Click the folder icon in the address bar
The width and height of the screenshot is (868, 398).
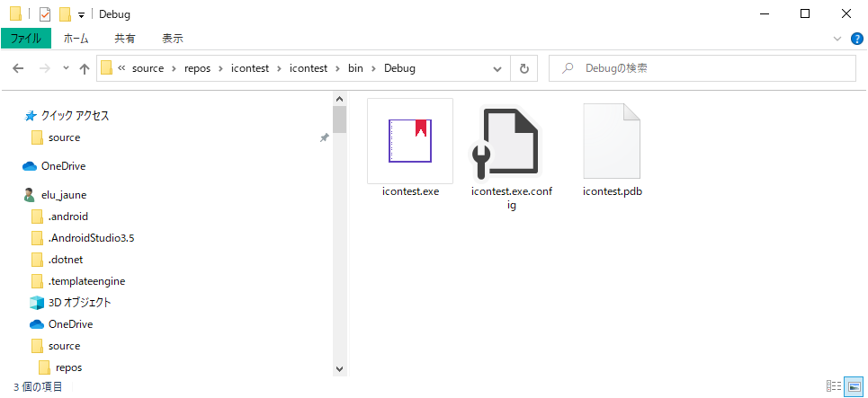point(106,68)
